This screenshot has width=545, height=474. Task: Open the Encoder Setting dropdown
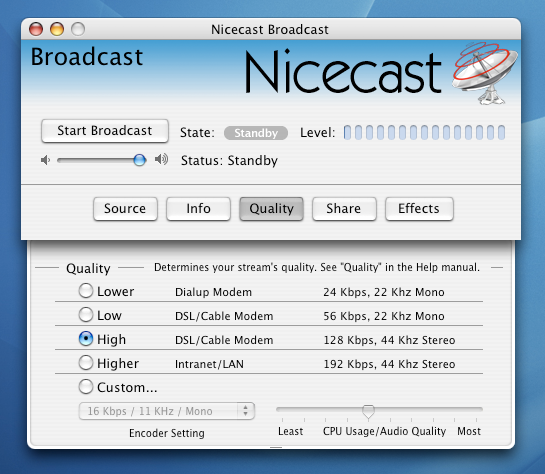(167, 411)
